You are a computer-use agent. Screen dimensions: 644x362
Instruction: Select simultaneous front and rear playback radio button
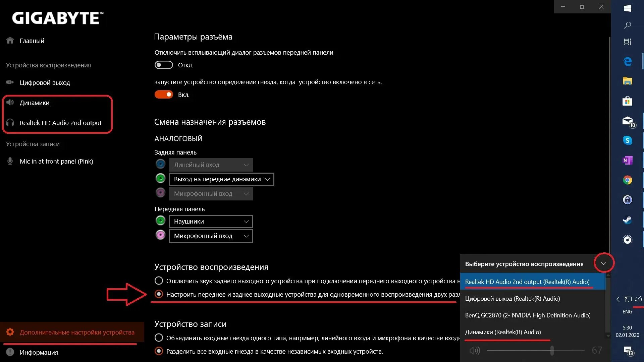(x=158, y=294)
